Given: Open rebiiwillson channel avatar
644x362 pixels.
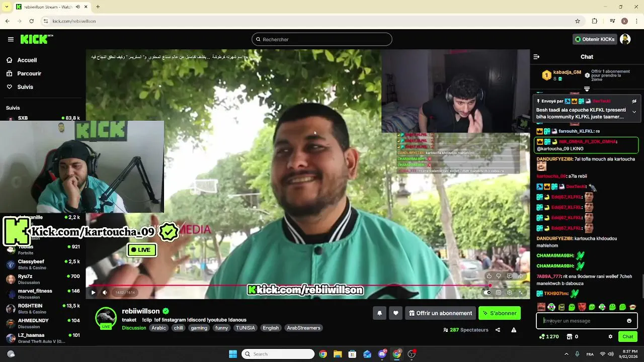Looking at the screenshot, I should click(x=106, y=317).
